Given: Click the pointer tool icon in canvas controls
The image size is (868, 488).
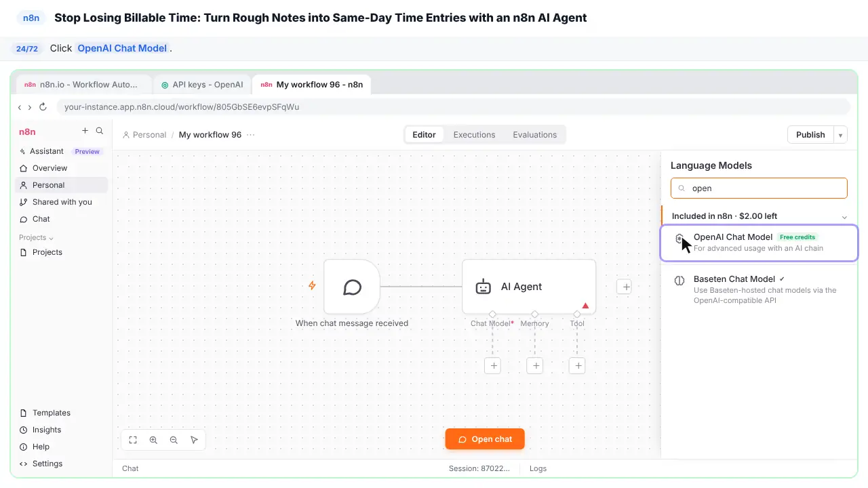Looking at the screenshot, I should (x=194, y=440).
